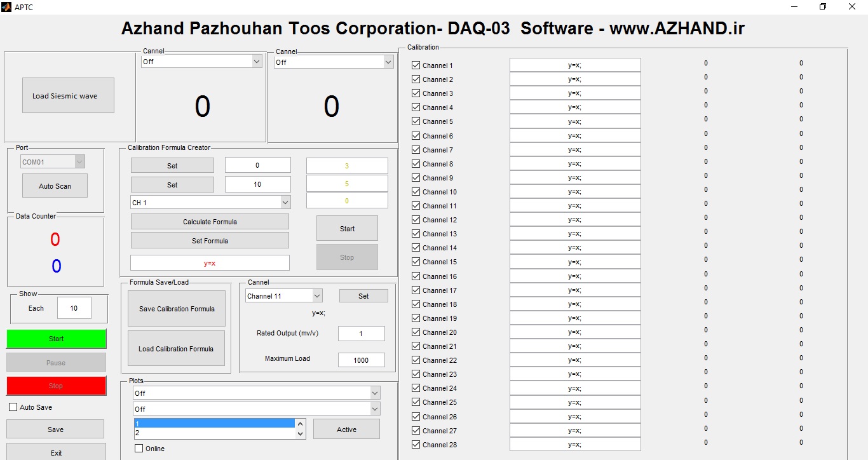Click the red y=x formula field

(210, 262)
